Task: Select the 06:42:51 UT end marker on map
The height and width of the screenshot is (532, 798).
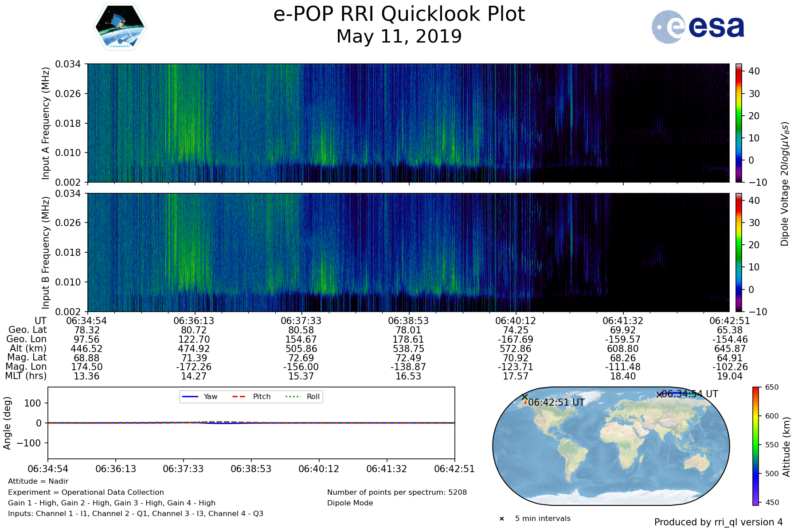Action: click(525, 397)
